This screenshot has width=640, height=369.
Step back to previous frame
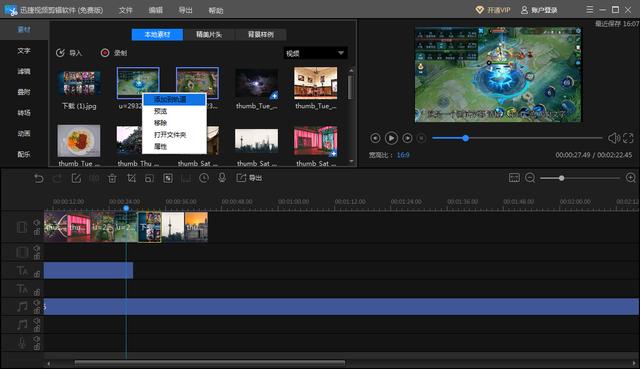pos(375,138)
